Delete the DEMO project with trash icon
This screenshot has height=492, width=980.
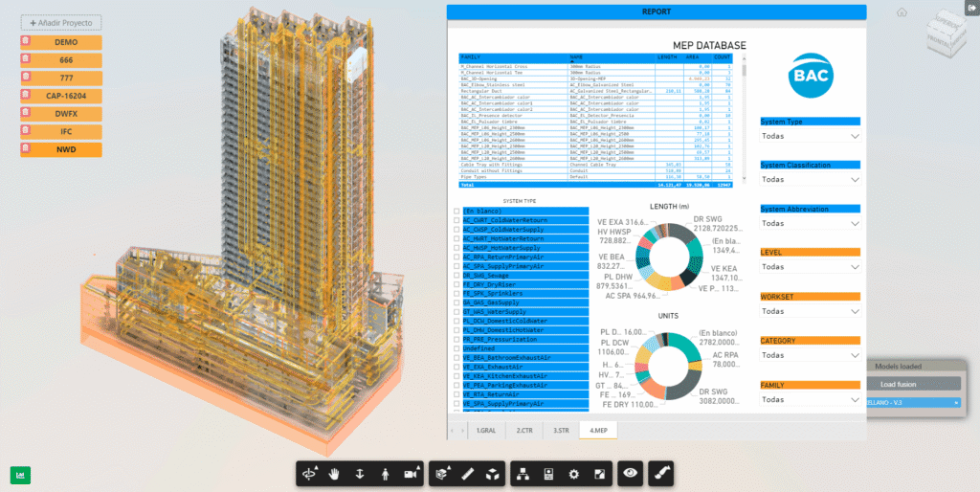click(26, 42)
